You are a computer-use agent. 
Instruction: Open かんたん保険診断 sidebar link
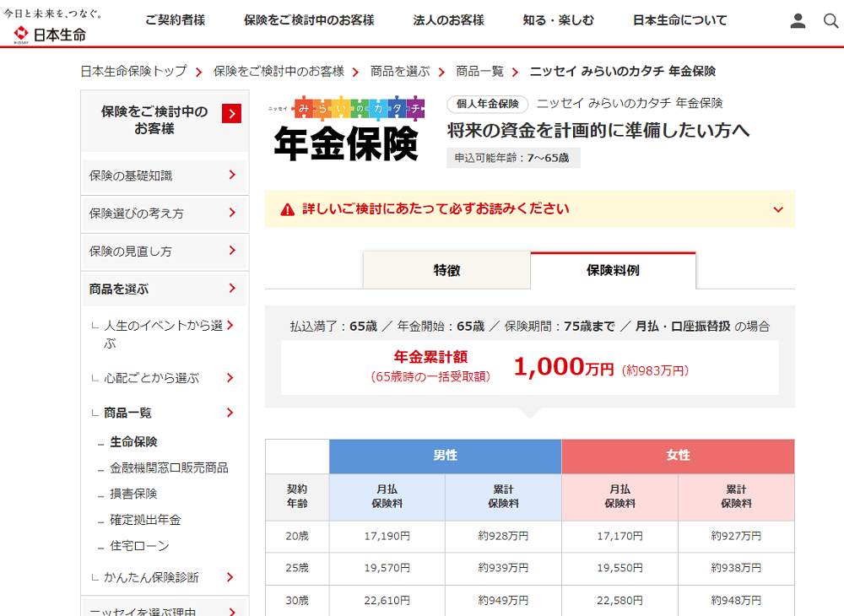point(151,578)
